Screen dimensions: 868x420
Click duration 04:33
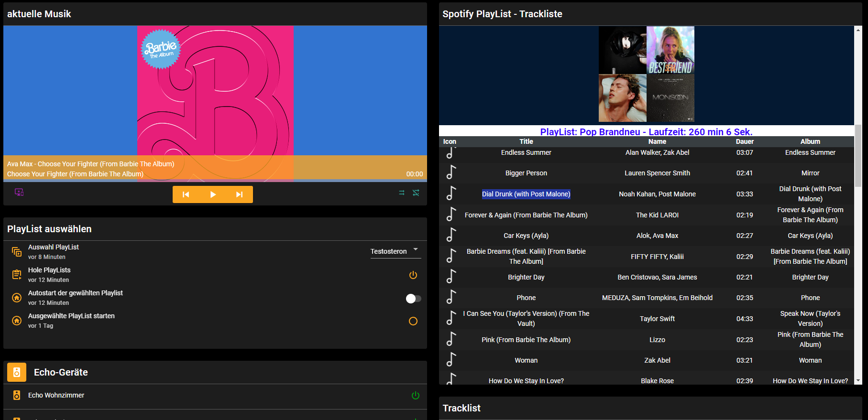click(745, 319)
